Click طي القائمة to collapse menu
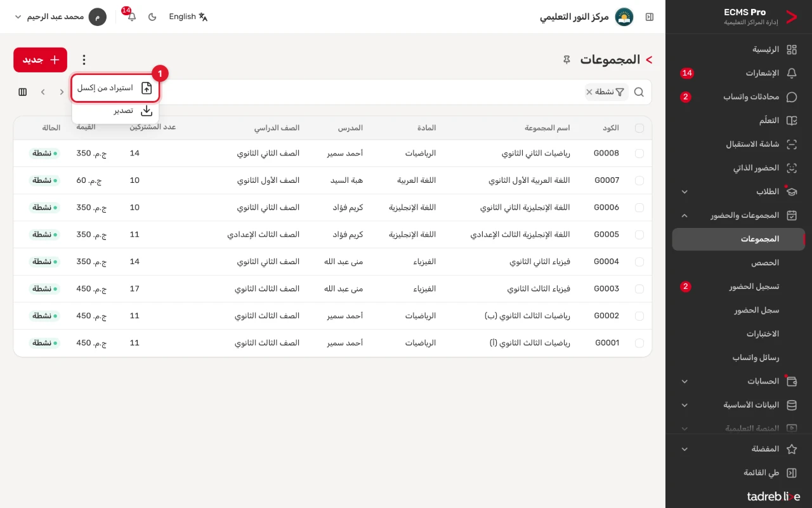The image size is (812, 508). [738, 473]
